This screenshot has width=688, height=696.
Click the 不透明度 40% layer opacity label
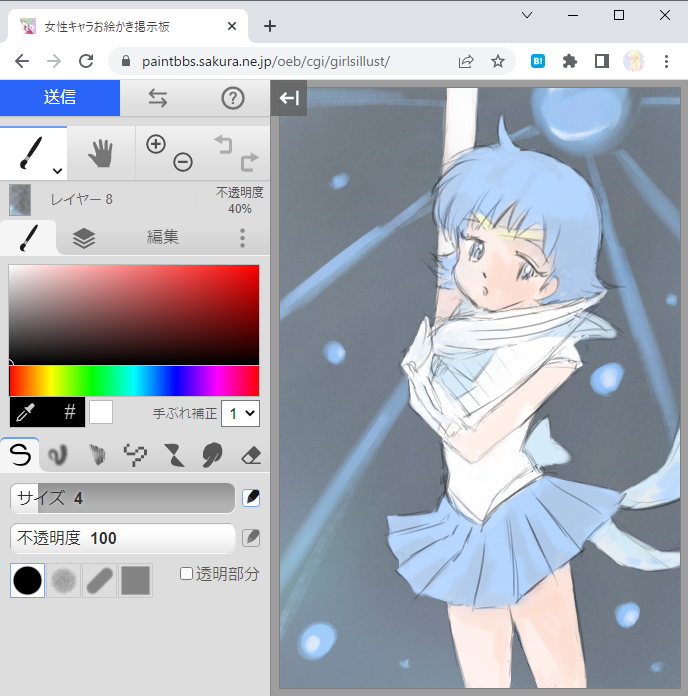(240, 200)
